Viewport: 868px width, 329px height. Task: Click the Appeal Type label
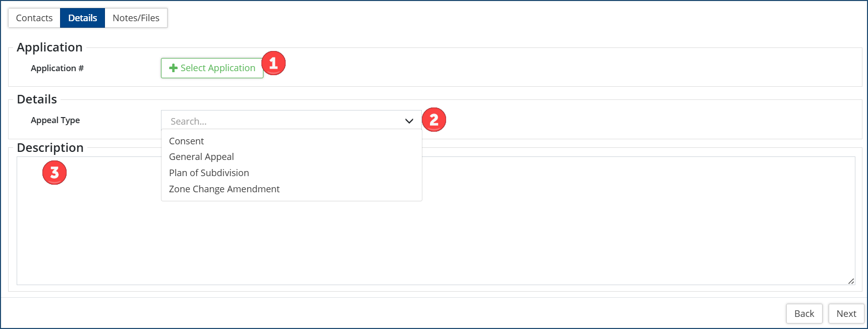pyautogui.click(x=56, y=120)
